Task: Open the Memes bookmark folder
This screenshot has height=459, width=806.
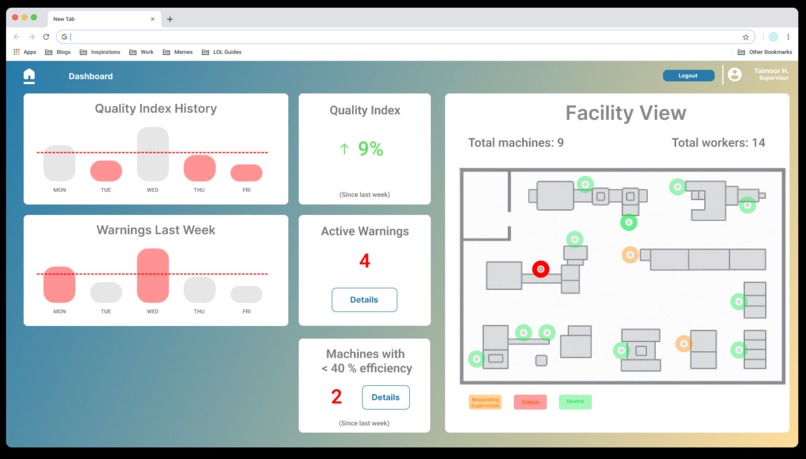Action: point(178,52)
